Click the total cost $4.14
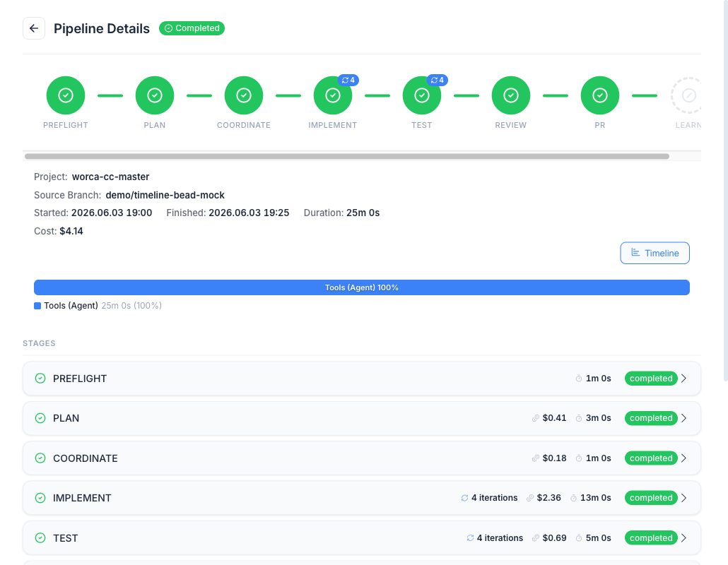This screenshot has width=728, height=565. [71, 231]
